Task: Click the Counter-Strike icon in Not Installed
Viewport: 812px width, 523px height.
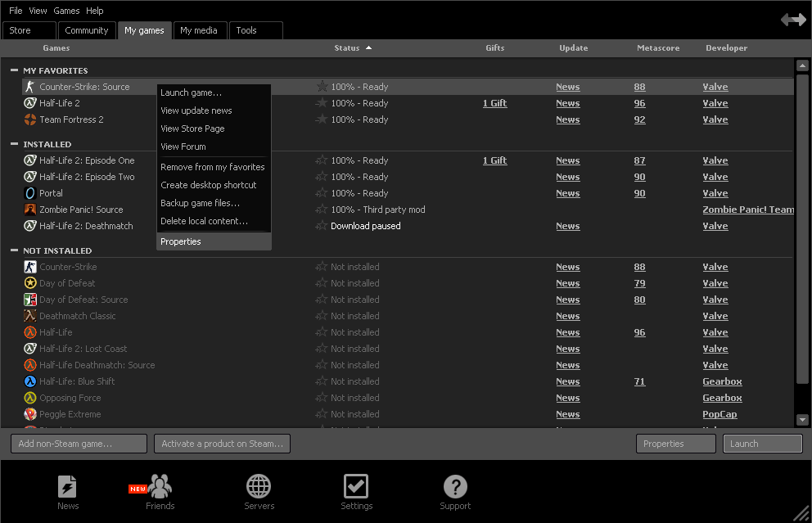Action: pyautogui.click(x=30, y=267)
